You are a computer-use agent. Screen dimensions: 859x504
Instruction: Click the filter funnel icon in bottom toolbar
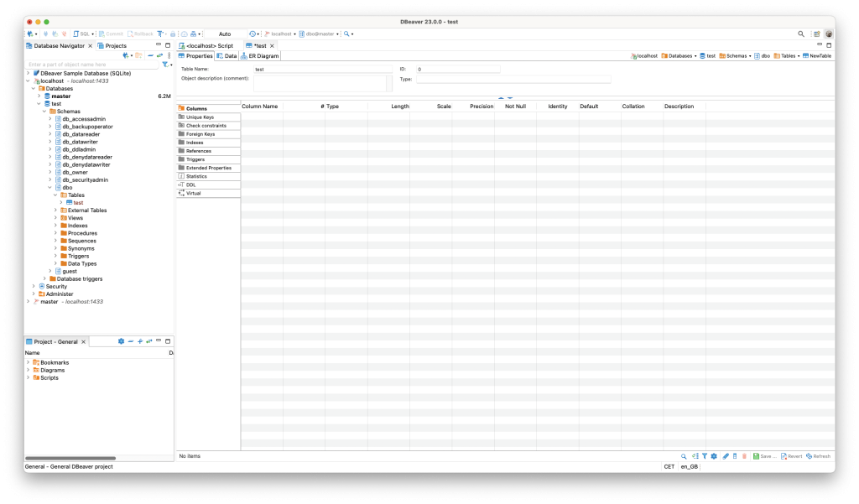[705, 456]
